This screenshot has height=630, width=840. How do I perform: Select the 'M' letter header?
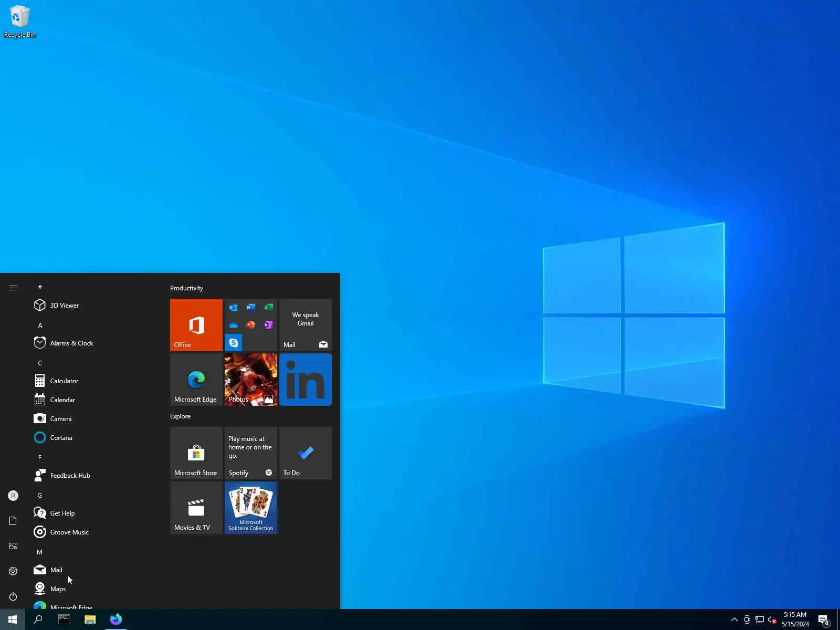(x=40, y=552)
